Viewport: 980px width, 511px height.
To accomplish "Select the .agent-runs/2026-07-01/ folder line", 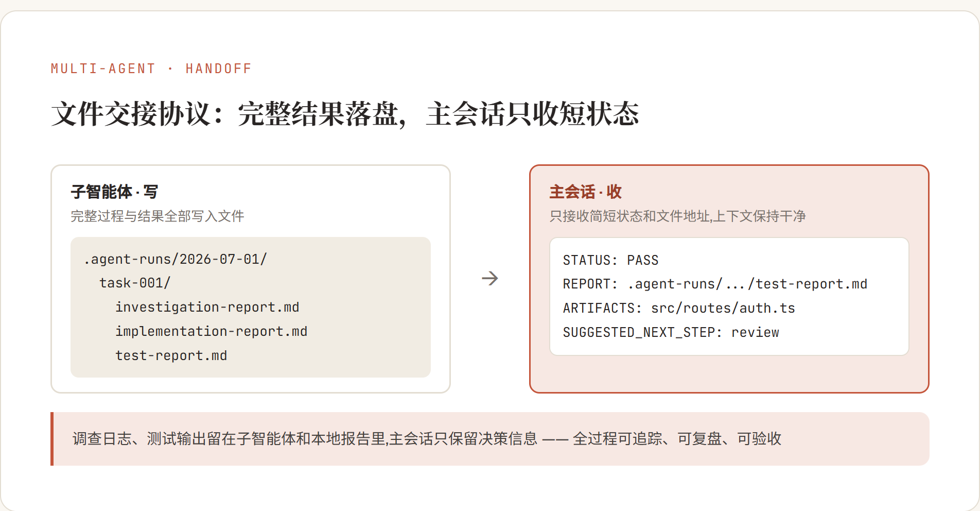I will [176, 259].
